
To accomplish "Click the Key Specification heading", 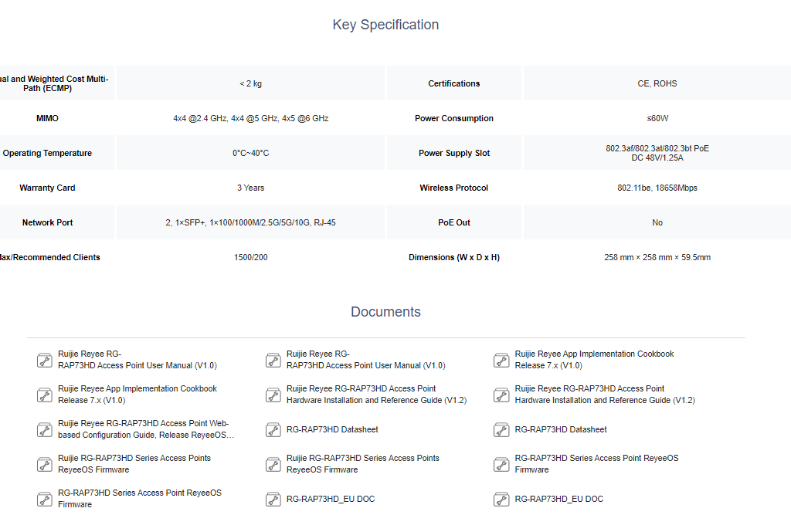I will pos(385,25).
